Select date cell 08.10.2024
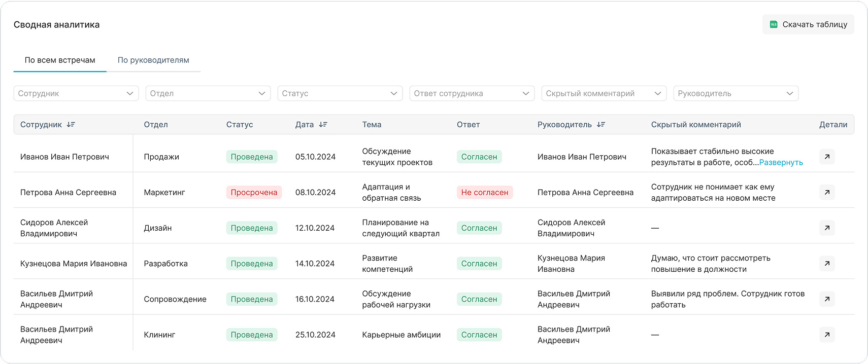This screenshot has height=364, width=868. [x=315, y=192]
